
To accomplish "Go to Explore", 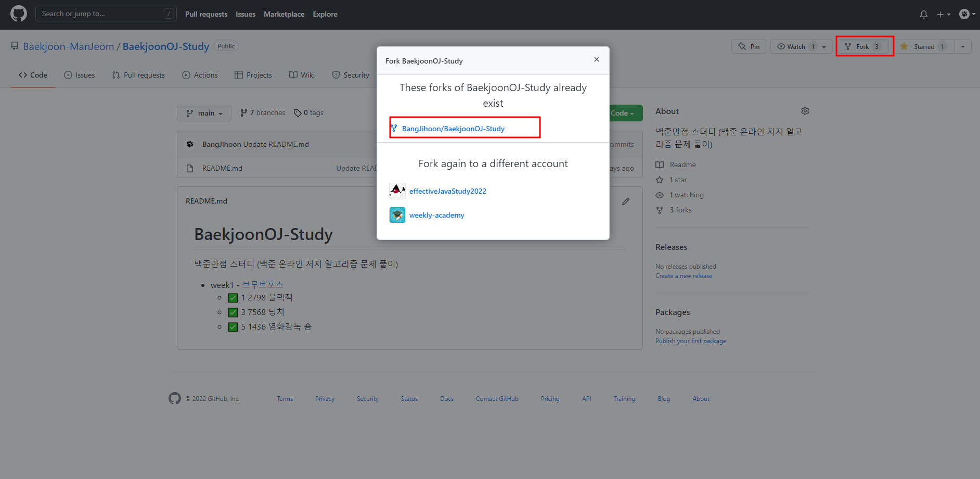I will coord(325,14).
